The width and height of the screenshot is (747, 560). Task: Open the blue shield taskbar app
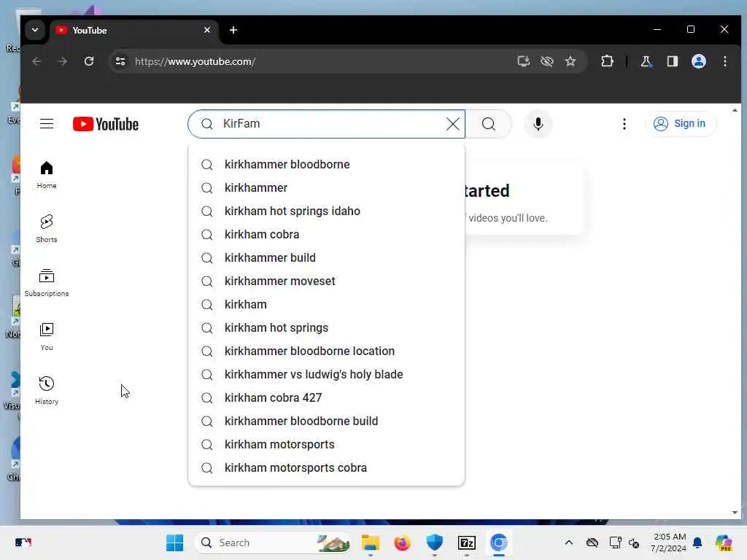point(435,542)
